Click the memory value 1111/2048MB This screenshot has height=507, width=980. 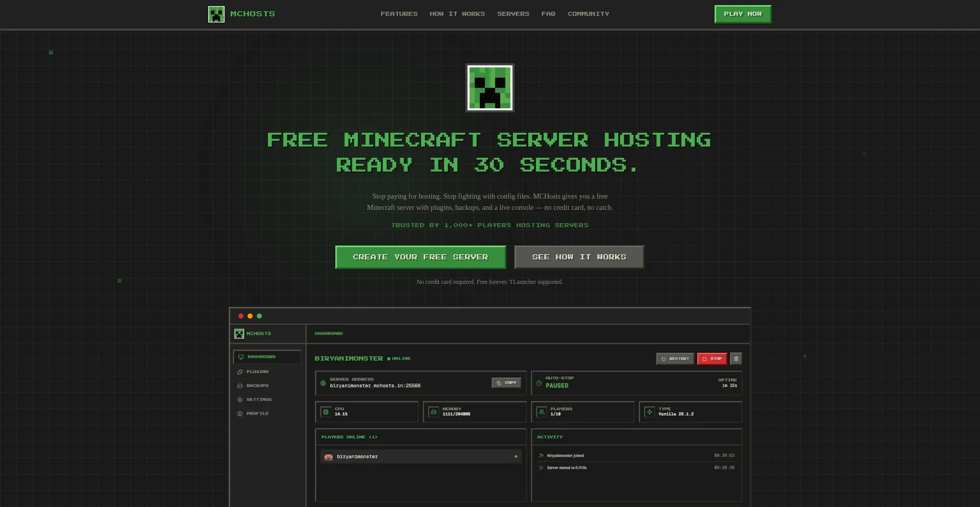click(456, 414)
